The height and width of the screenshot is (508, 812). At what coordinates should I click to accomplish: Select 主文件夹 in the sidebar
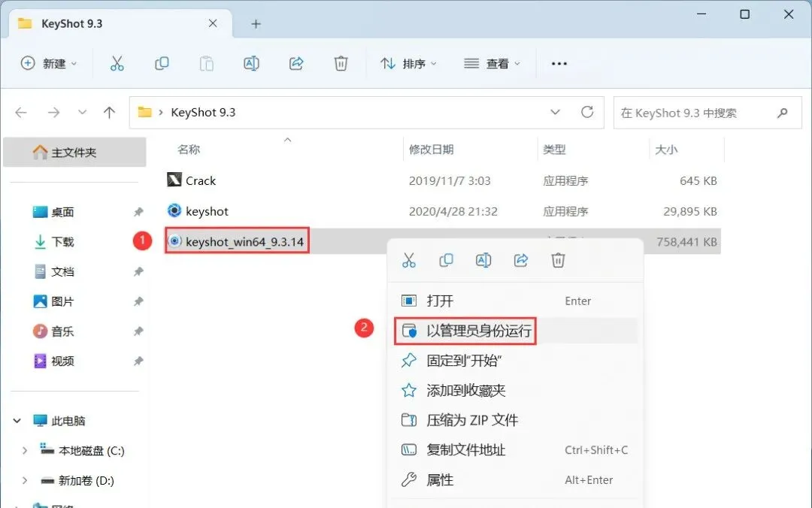(x=74, y=153)
